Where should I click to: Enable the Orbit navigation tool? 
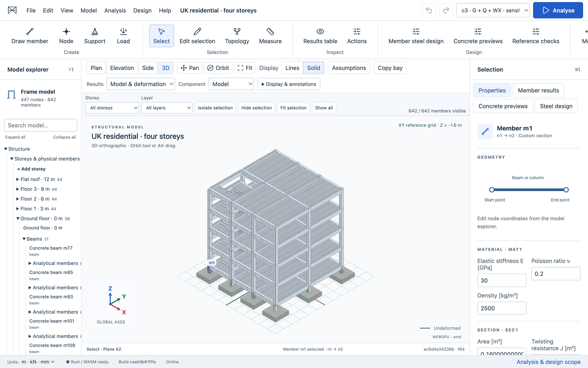pos(218,68)
